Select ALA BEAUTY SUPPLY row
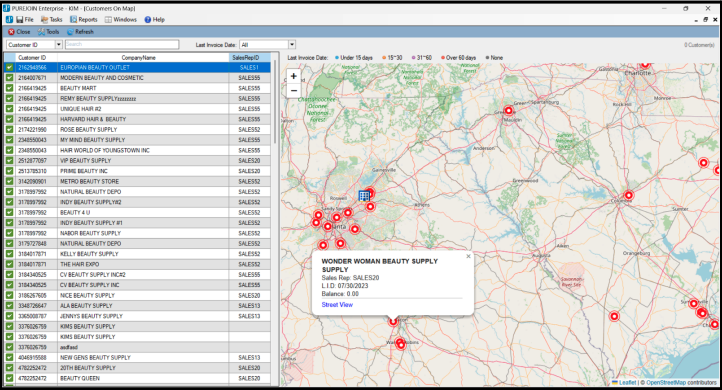Screen dimensions: 722x390 pos(138,306)
